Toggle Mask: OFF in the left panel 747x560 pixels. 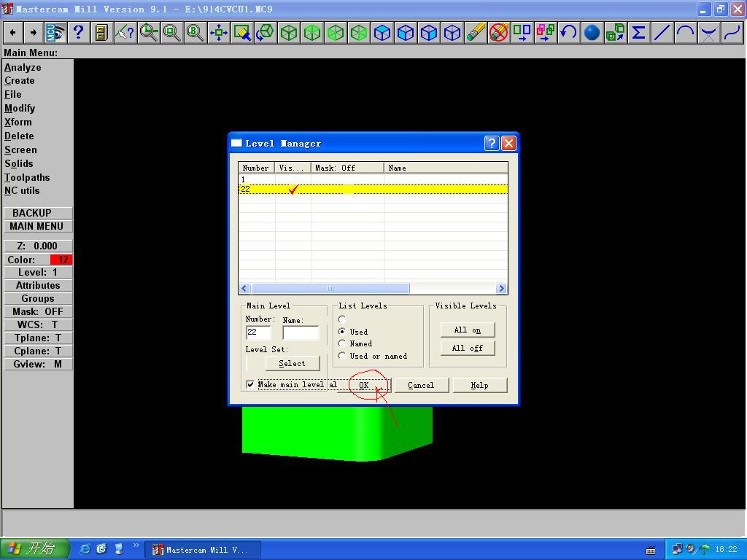(x=38, y=311)
